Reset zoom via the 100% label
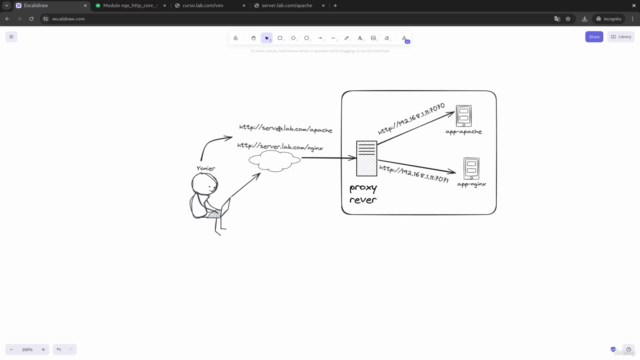 coord(27,349)
